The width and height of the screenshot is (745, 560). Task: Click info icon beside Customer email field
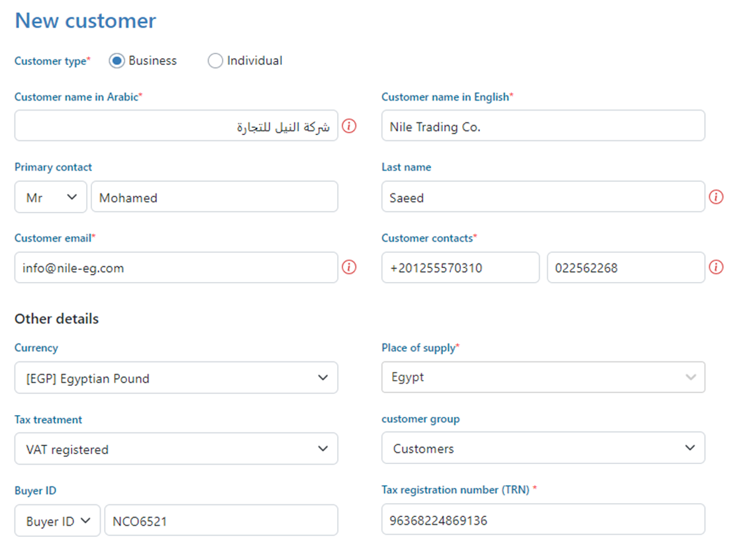tap(349, 267)
